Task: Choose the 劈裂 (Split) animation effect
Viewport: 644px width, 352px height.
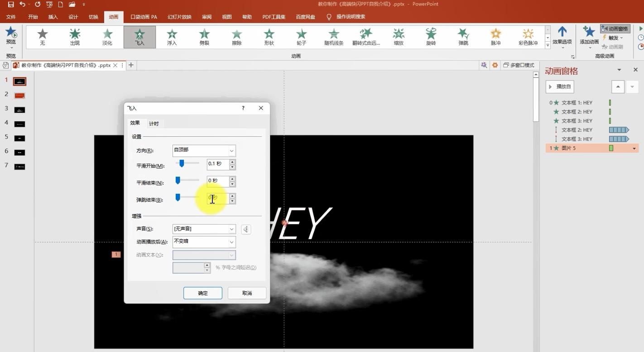Action: point(204,37)
